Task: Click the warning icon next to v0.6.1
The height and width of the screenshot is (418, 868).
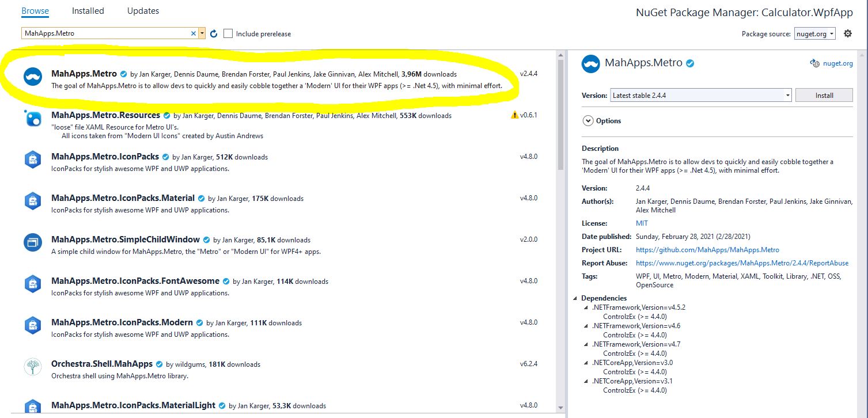Action: pyautogui.click(x=514, y=115)
